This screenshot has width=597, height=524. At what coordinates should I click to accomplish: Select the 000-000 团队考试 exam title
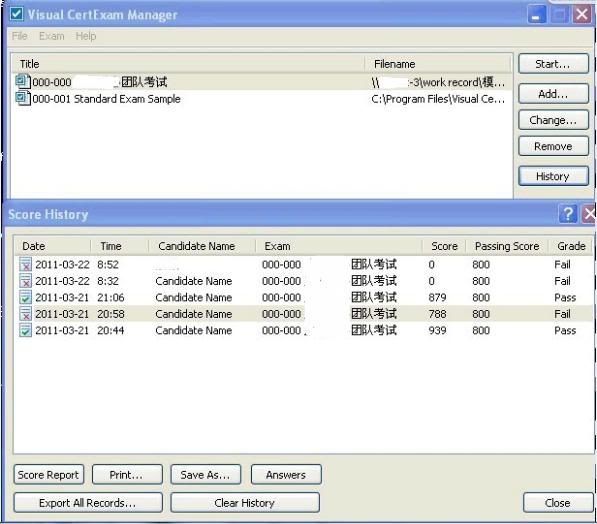click(x=100, y=82)
